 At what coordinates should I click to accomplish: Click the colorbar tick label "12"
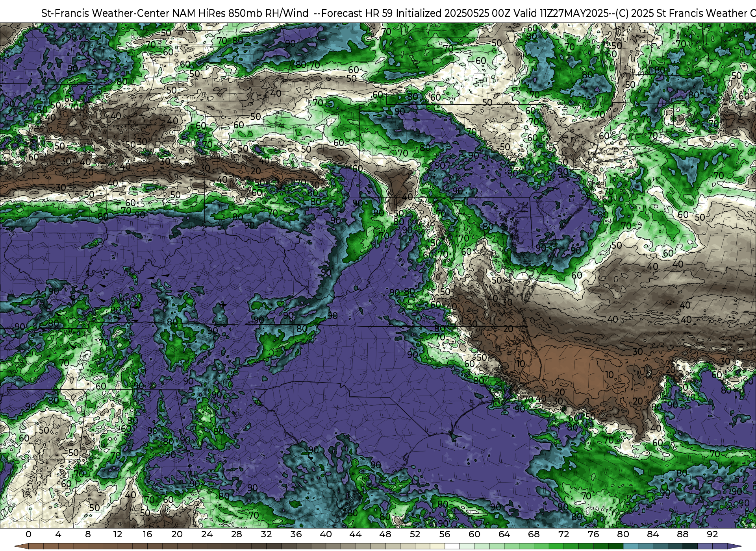click(x=118, y=534)
